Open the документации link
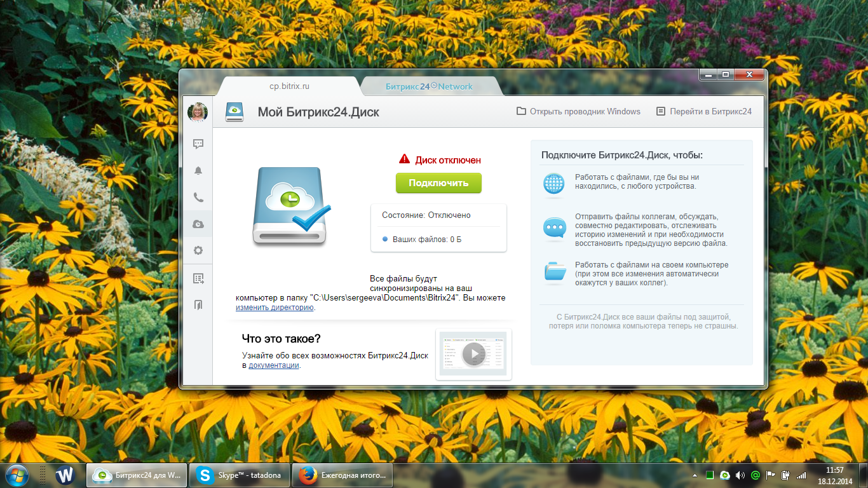868x488 pixels. pos(273,365)
